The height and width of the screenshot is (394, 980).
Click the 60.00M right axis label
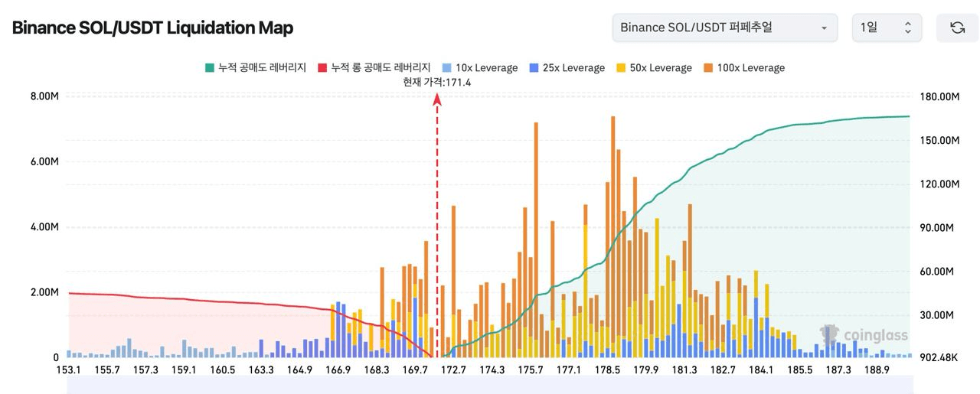[x=938, y=271]
